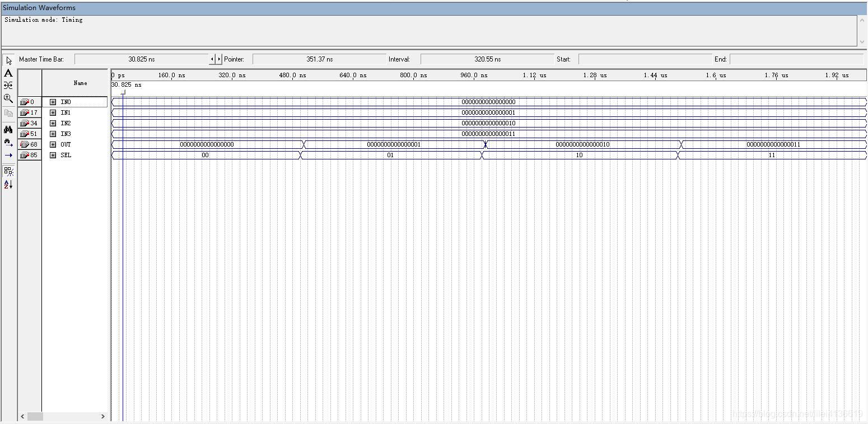Select the OUT signal name

click(66, 144)
